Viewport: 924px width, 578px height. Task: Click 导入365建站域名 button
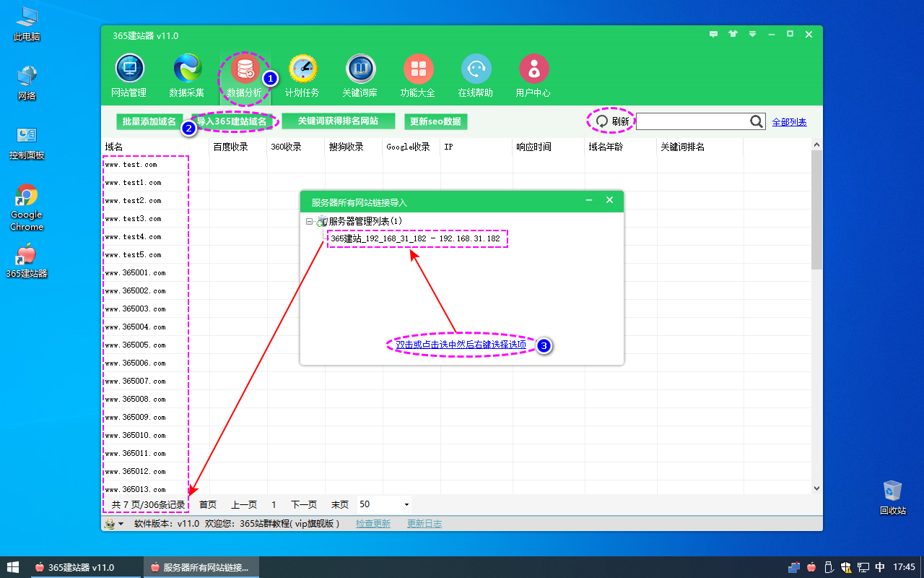tap(231, 121)
